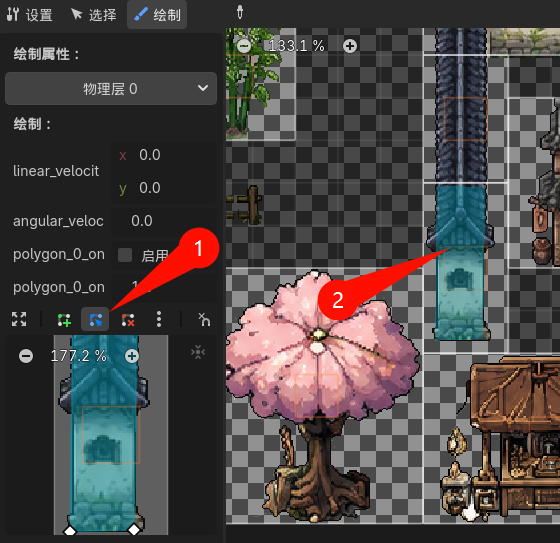The height and width of the screenshot is (543, 560).
Task: Select the angular_velocity 0.0 field
Action: 164,221
